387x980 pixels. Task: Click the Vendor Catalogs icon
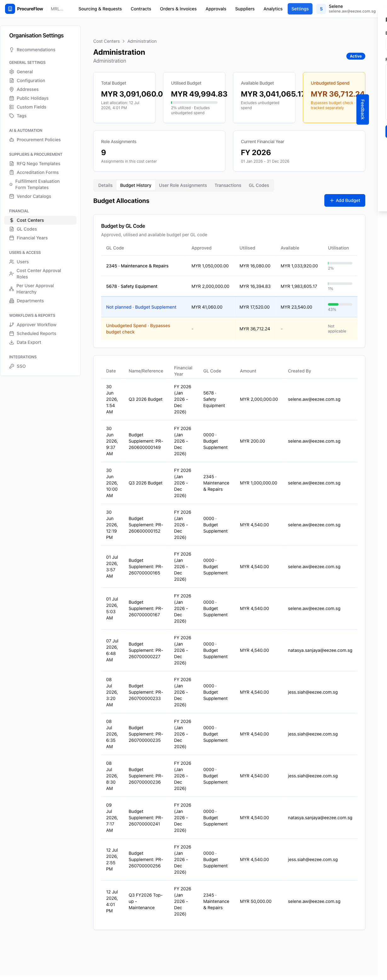[x=12, y=196]
